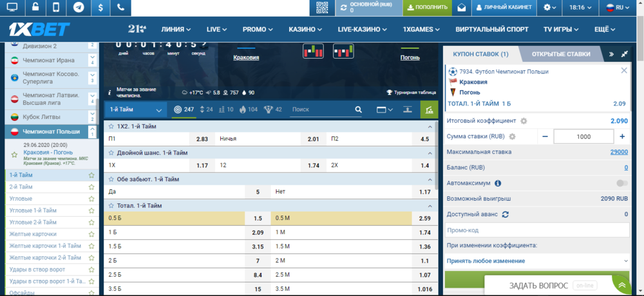Collapse the Чемпионат Польши league

click(92, 130)
